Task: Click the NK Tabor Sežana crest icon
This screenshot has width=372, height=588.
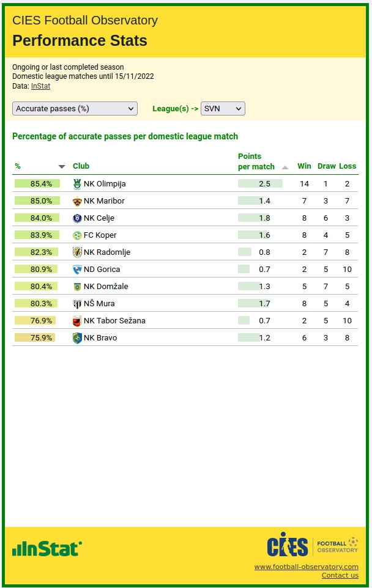Action: [77, 321]
